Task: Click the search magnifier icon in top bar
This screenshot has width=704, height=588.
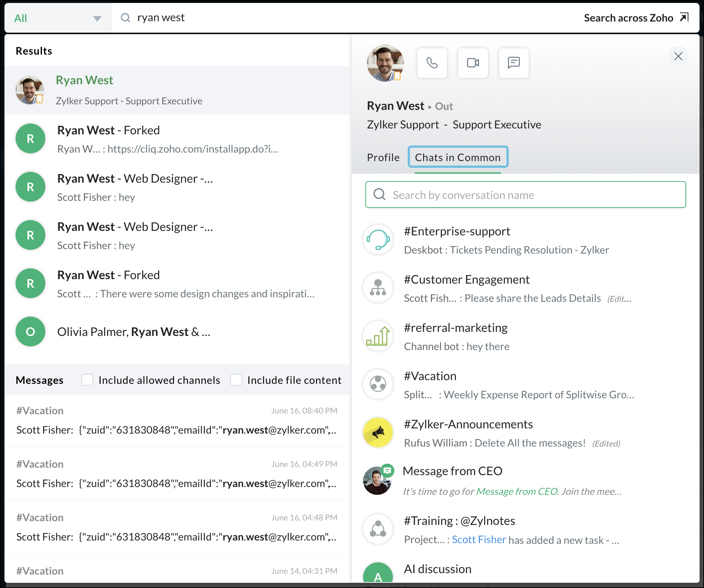Action: point(126,18)
